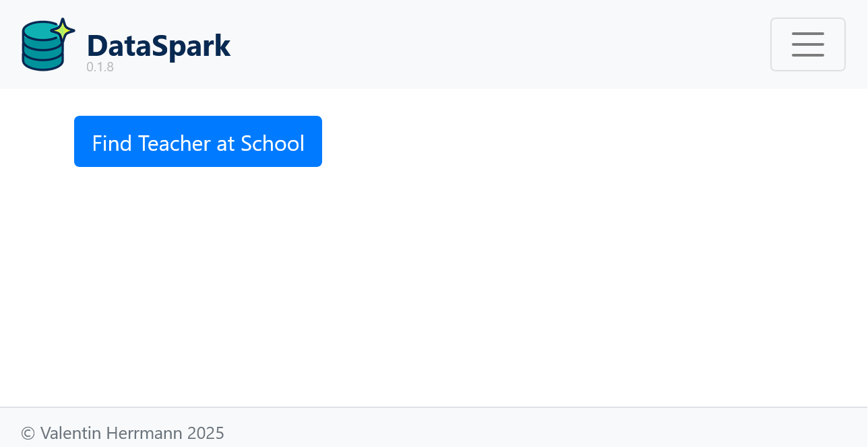Expand the collapsed navbar with the toggler

(x=808, y=44)
